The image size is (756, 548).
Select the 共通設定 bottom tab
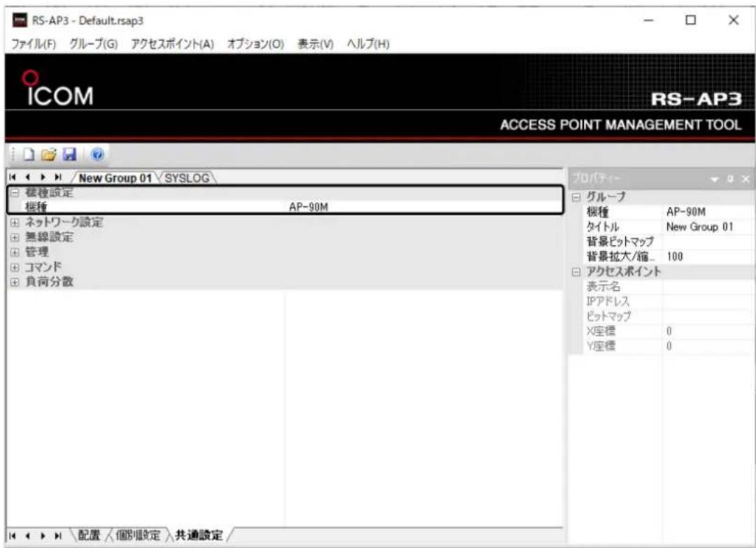tap(199, 535)
